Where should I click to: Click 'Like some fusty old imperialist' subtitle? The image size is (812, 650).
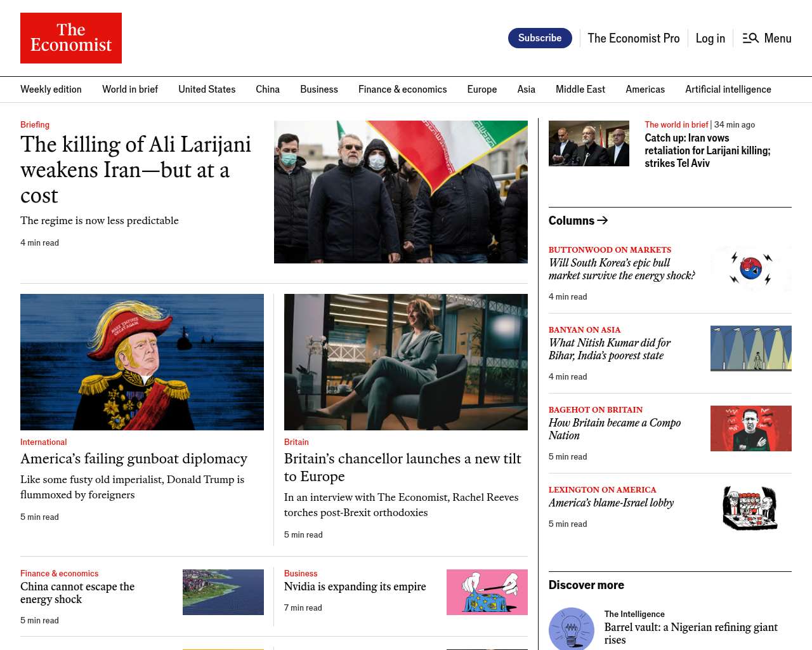pos(132,487)
